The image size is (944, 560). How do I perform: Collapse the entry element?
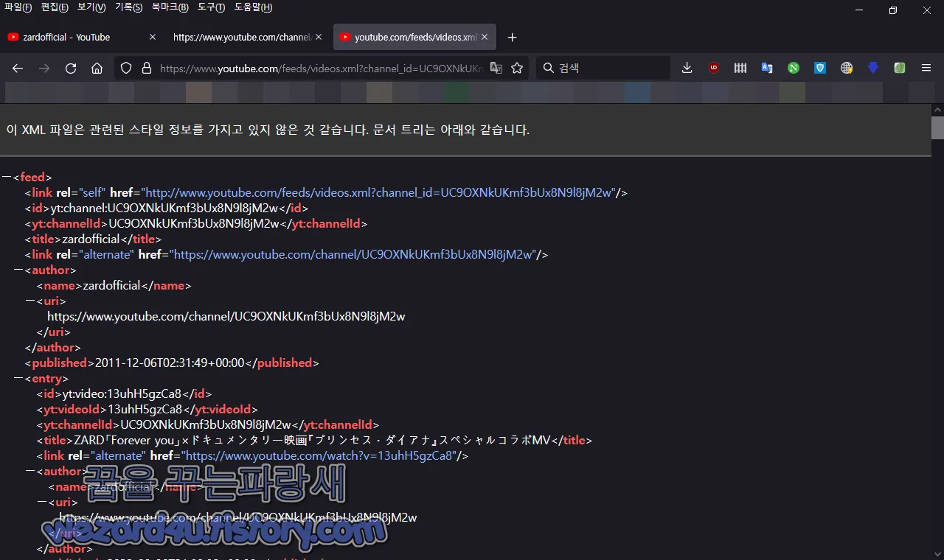point(18,379)
